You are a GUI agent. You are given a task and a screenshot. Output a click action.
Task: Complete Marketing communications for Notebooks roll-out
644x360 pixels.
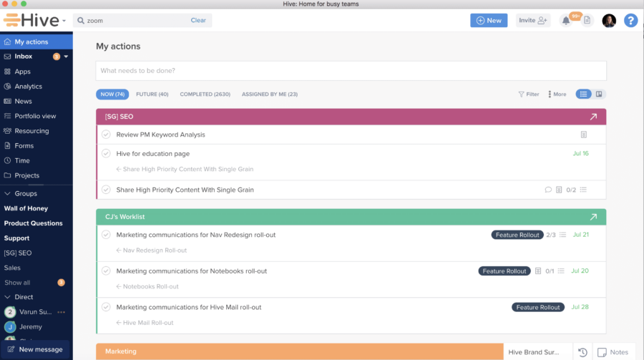pyautogui.click(x=106, y=271)
